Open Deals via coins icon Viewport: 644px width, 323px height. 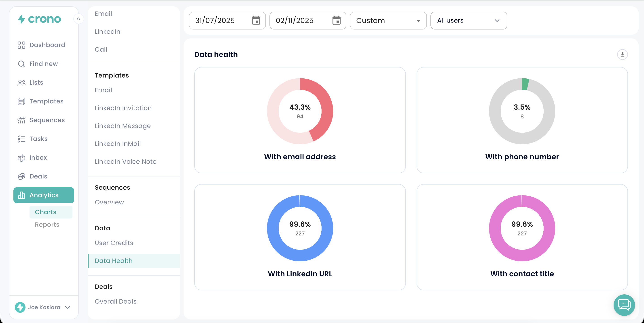[x=21, y=176]
